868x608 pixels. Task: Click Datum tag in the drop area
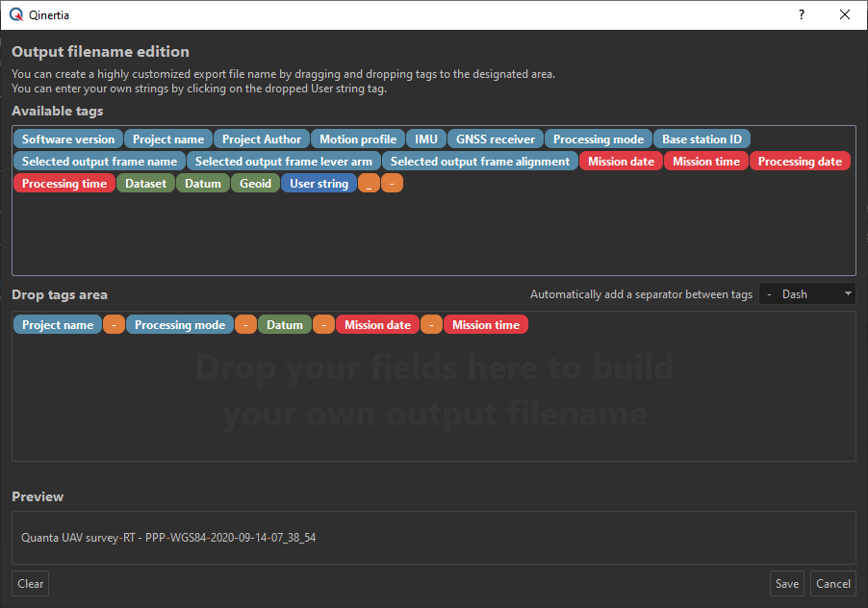[285, 325]
